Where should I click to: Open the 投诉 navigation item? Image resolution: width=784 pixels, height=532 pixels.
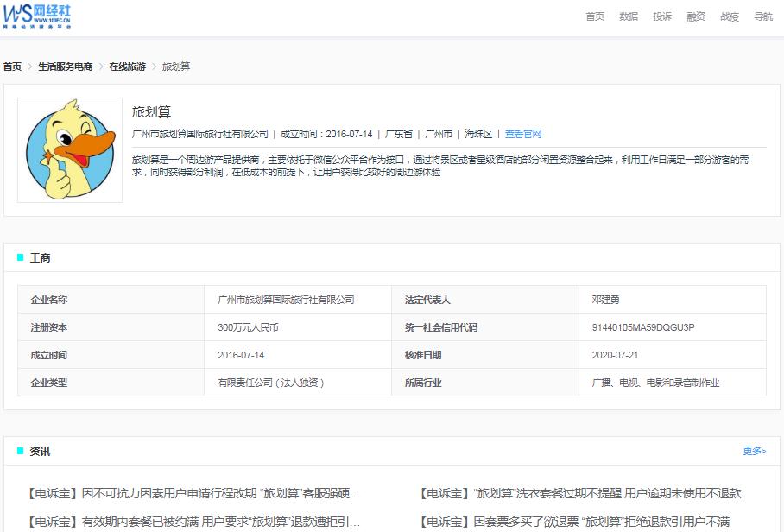661,16
